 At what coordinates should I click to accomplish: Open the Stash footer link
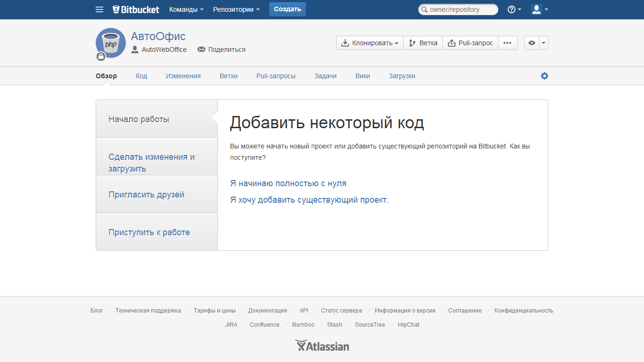(x=335, y=325)
